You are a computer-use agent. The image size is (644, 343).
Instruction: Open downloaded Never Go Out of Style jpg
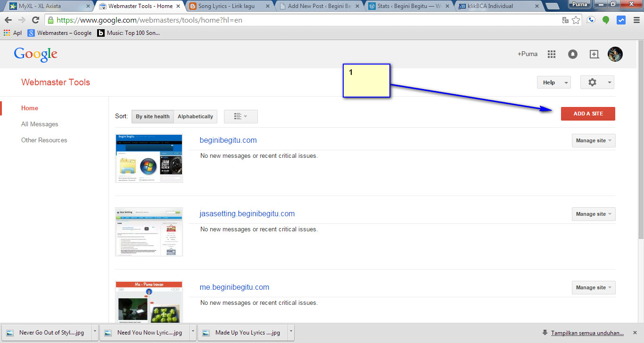(47, 332)
